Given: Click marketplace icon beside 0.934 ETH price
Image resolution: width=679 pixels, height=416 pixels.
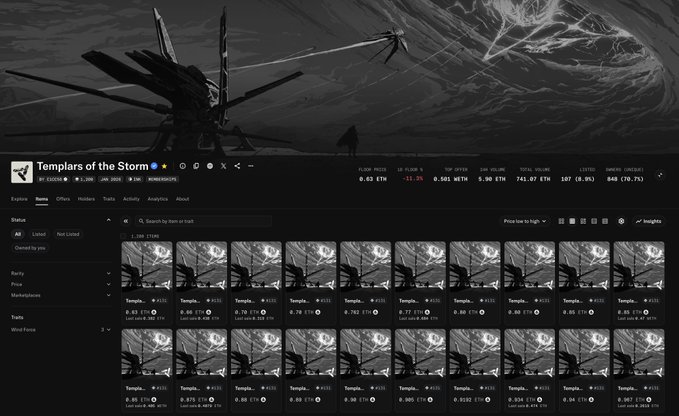Looking at the screenshot, I should tap(540, 400).
